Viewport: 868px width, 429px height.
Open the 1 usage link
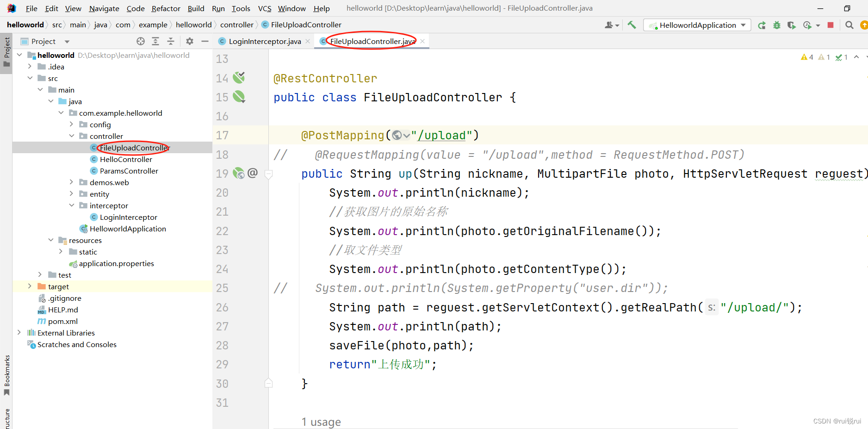pyautogui.click(x=321, y=422)
